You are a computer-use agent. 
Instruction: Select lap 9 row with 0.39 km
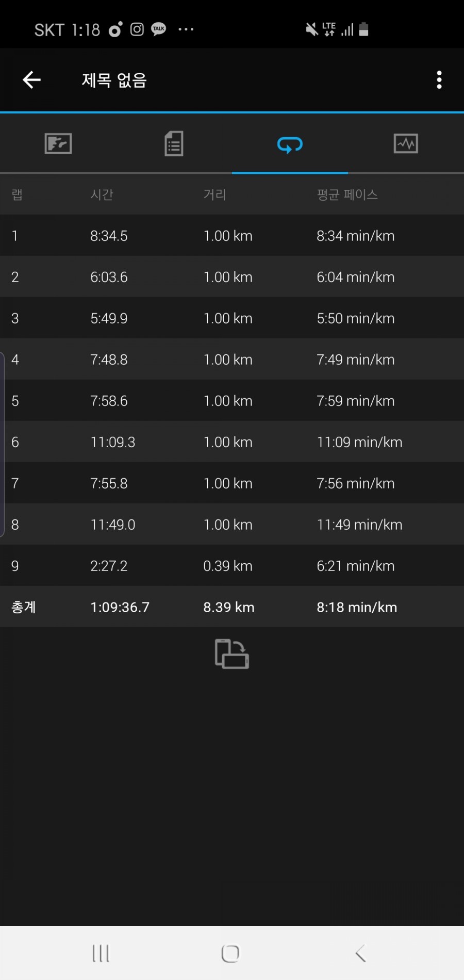click(232, 566)
